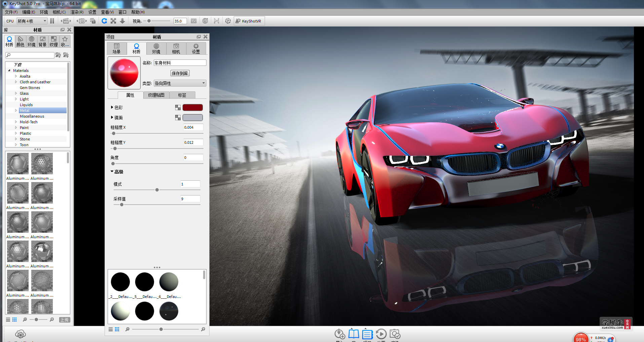
Task: Open library Textures tab (纹理)
Action: (x=54, y=41)
